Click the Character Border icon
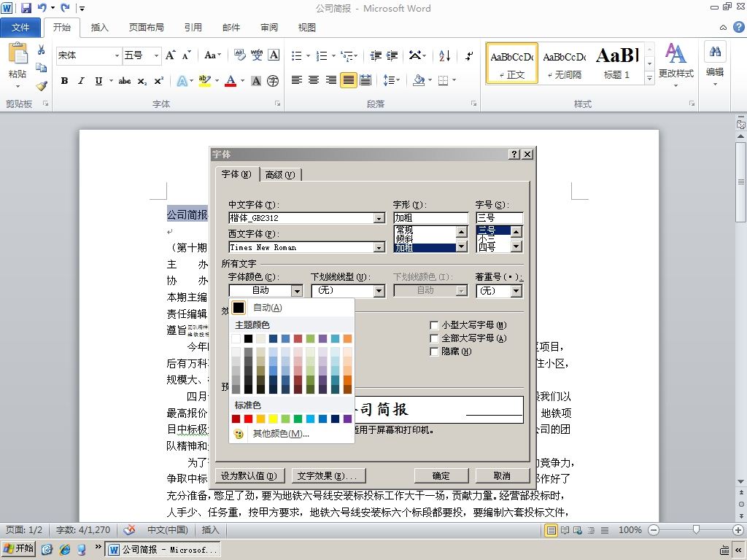This screenshot has width=747, height=560. click(x=274, y=55)
